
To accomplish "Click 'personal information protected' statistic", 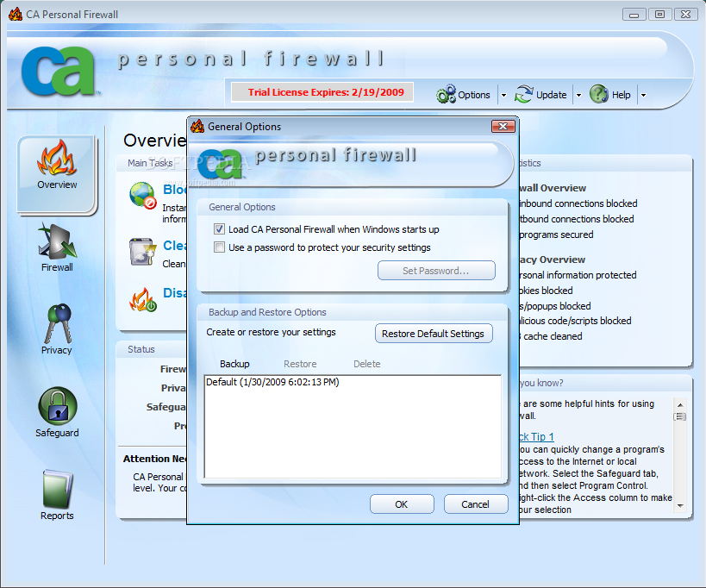I will pyautogui.click(x=578, y=275).
